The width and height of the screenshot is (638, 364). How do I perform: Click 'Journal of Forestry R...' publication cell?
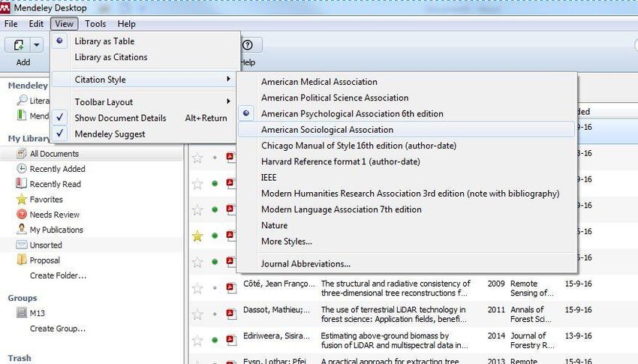pos(532,340)
